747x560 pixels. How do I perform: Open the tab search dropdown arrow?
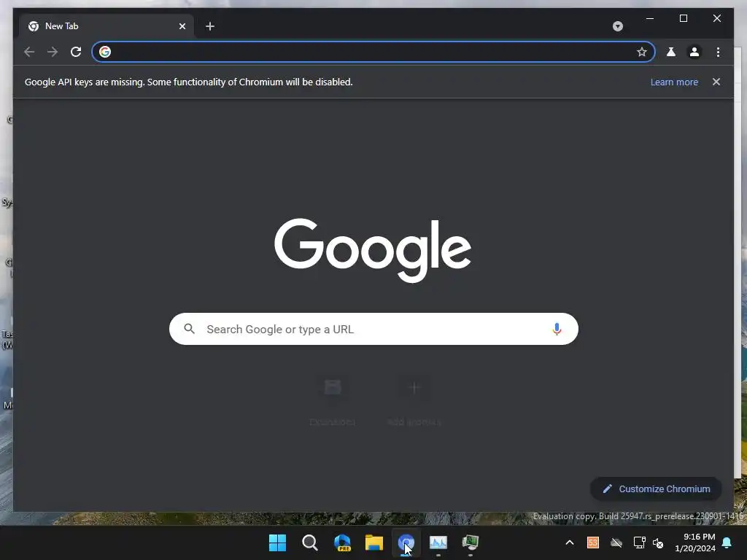pos(617,26)
